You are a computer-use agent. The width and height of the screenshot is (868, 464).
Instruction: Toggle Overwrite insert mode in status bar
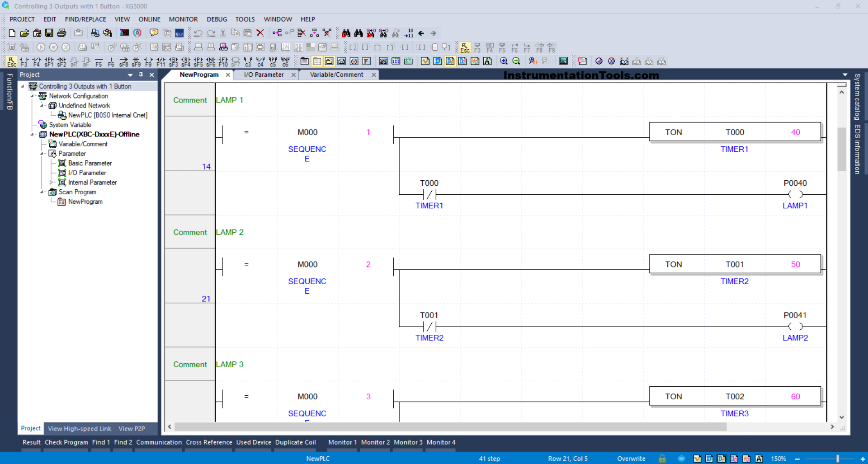pos(631,459)
